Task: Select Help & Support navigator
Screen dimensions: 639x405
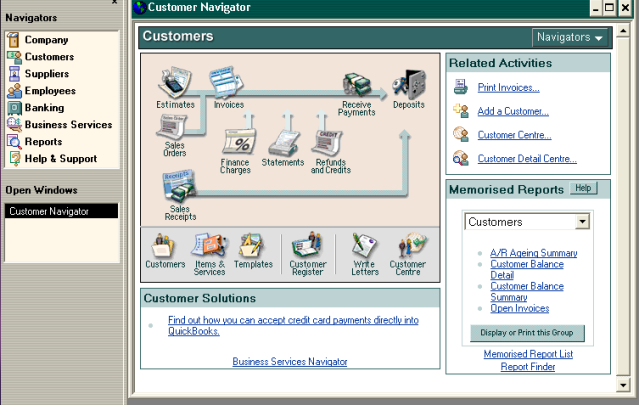Action: [x=62, y=158]
